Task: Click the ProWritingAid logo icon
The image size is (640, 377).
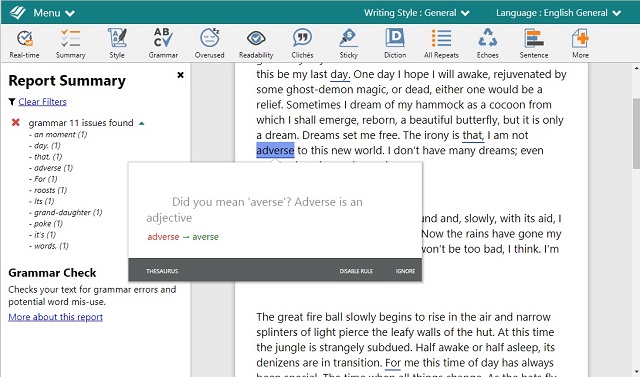Action: pos(18,13)
